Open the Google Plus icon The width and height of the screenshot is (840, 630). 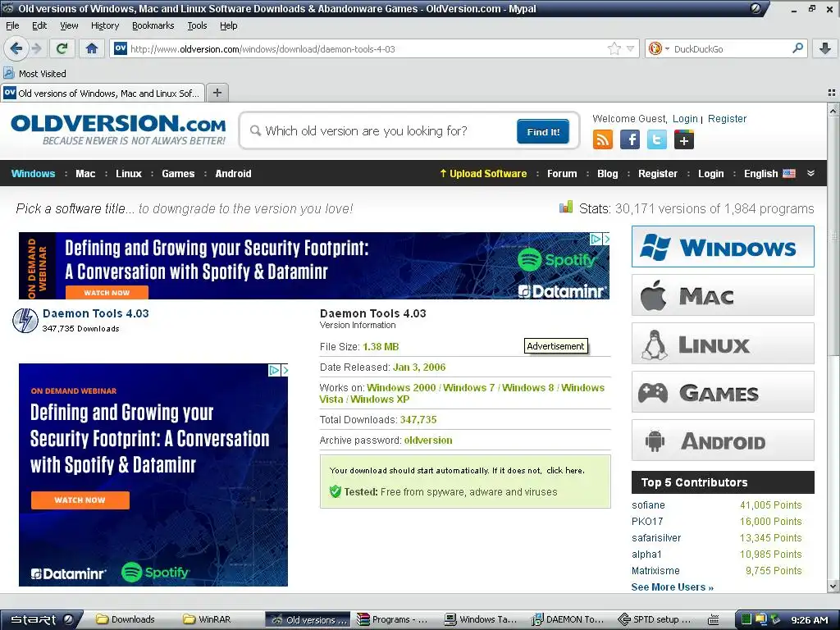click(x=684, y=139)
